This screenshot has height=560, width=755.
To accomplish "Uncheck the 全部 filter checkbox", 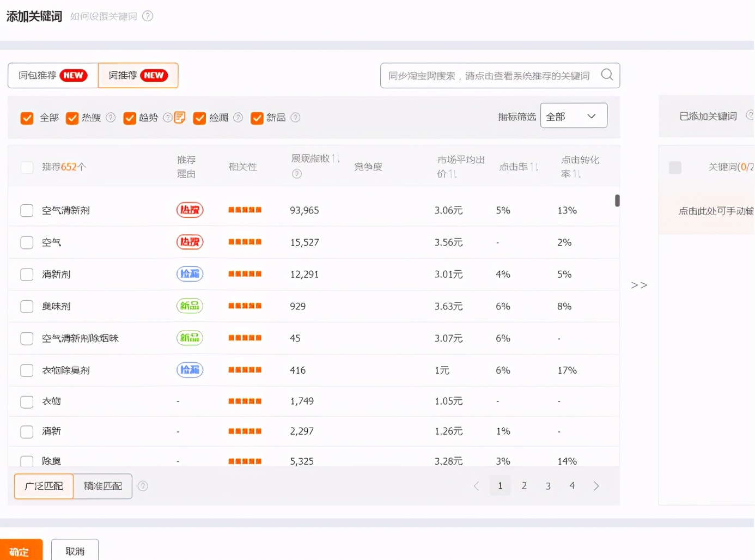I will [x=27, y=118].
